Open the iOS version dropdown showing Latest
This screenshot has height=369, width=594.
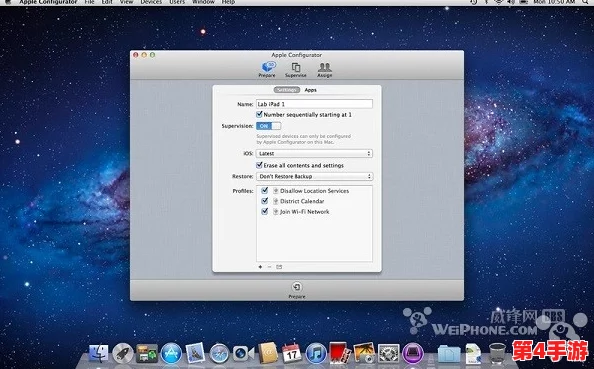tap(314, 153)
